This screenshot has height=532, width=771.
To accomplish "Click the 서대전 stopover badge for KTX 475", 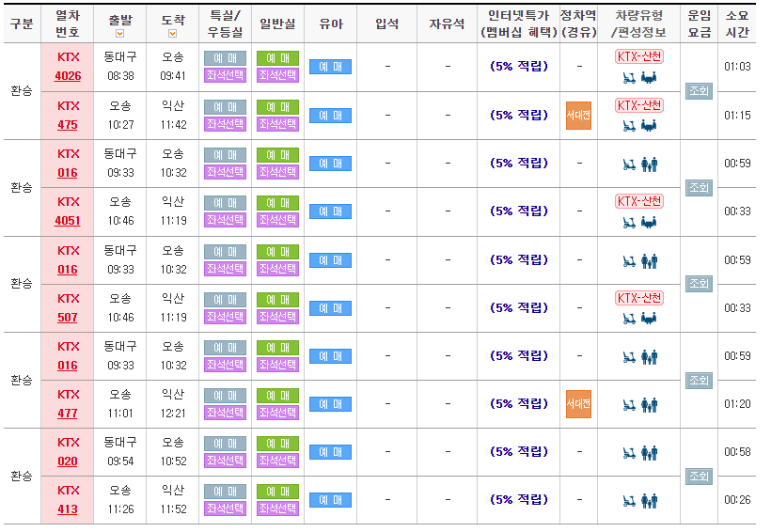I will click(578, 116).
